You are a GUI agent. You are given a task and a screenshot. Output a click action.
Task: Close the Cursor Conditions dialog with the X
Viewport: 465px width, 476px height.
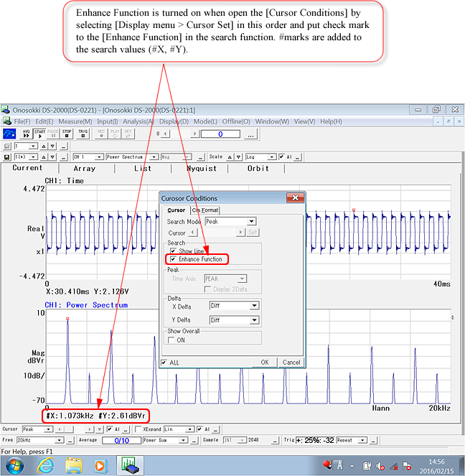tap(295, 198)
